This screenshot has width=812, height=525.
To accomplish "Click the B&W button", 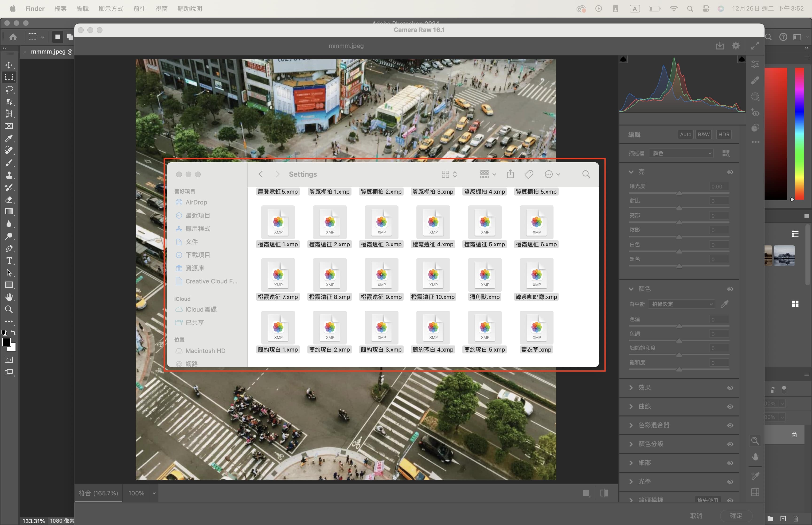I will pos(703,134).
